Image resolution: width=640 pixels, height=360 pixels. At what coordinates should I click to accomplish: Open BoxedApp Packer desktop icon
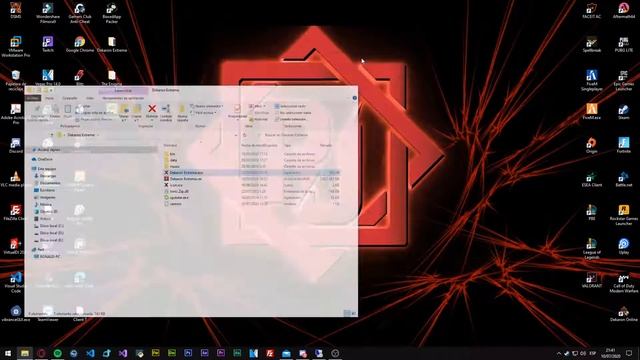[111, 13]
